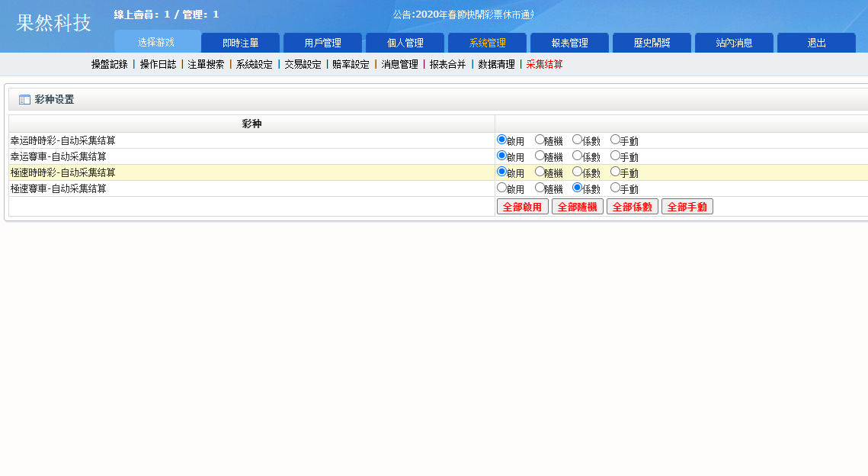The width and height of the screenshot is (868, 476).
Task: Open 站內消息
Action: click(733, 43)
